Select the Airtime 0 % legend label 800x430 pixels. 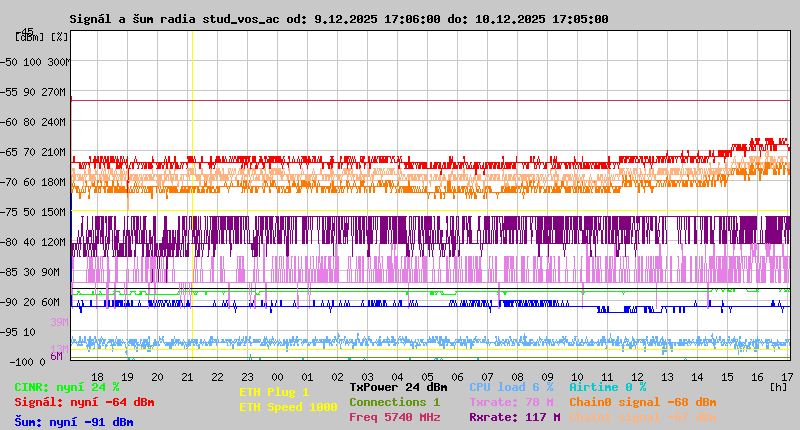[607, 387]
